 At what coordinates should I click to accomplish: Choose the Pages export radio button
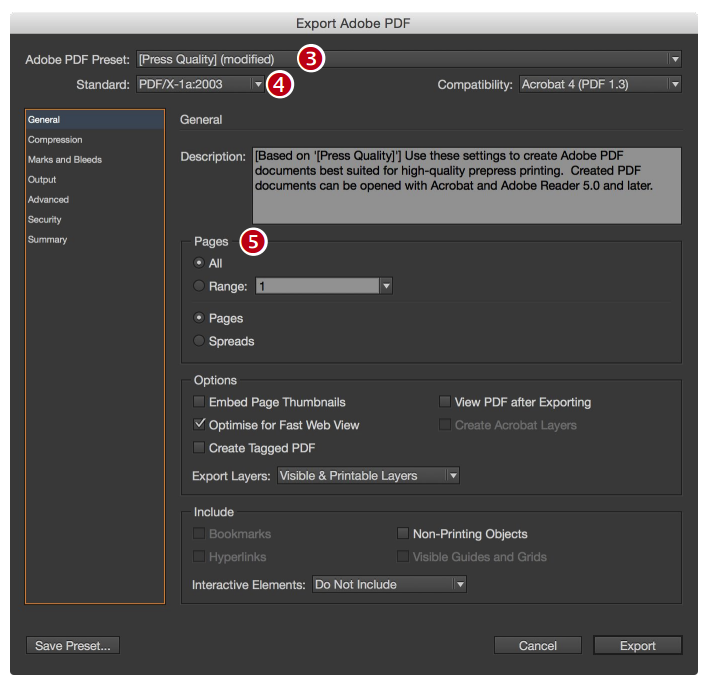point(199,318)
